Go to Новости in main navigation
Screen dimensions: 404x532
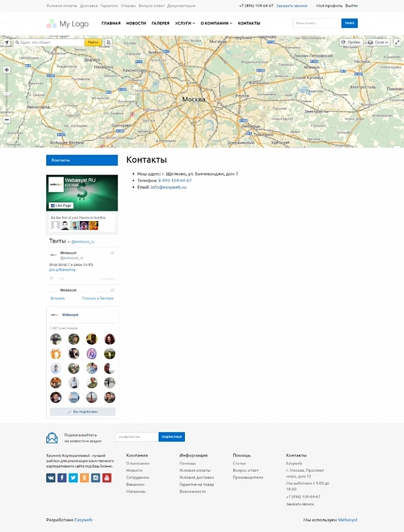point(136,23)
